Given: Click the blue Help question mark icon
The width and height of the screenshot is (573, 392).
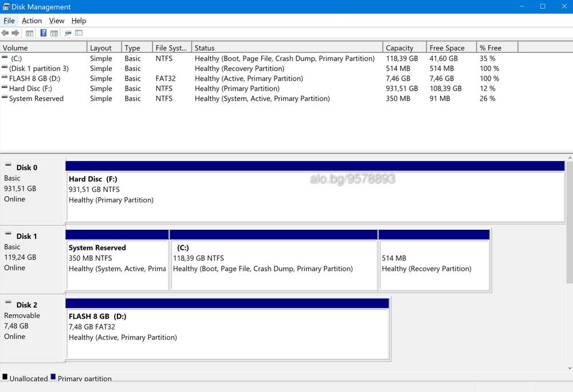Looking at the screenshot, I should point(43,33).
